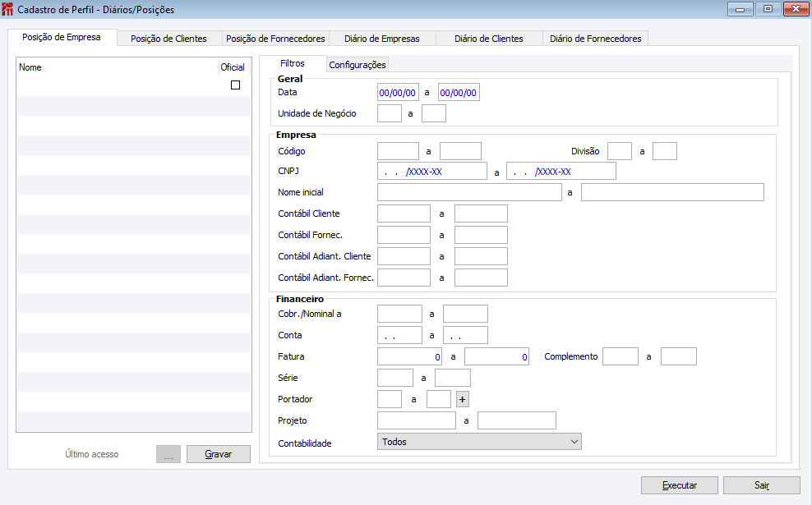
Task: Go to Diário de Empresas tab
Action: (382, 39)
